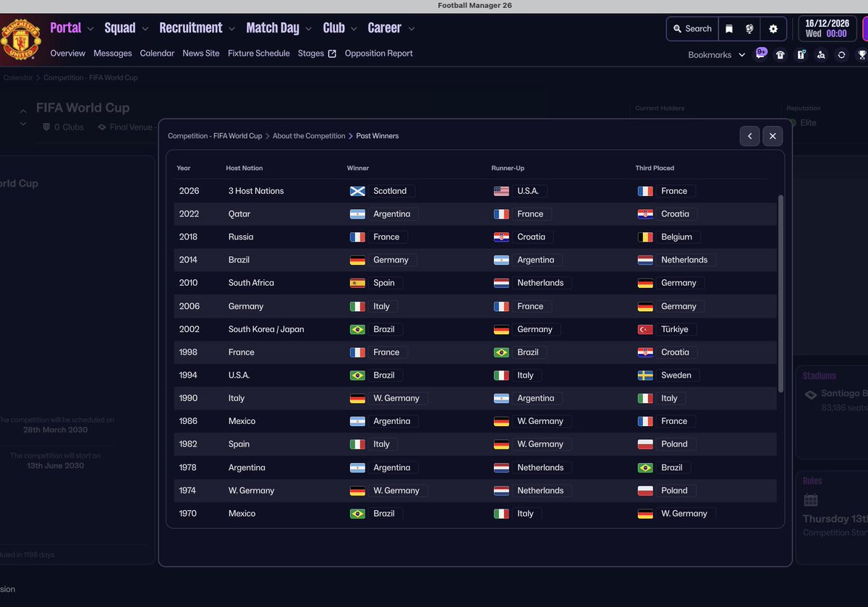The image size is (868, 607).
Task: Click host nation 'South Korea / Japan'
Action: (266, 329)
